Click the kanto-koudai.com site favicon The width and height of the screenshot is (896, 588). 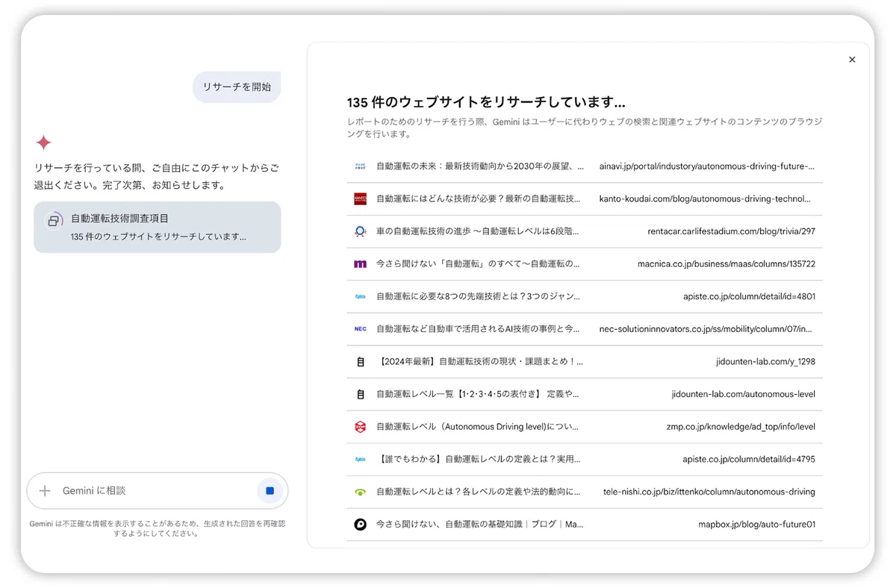point(360,199)
